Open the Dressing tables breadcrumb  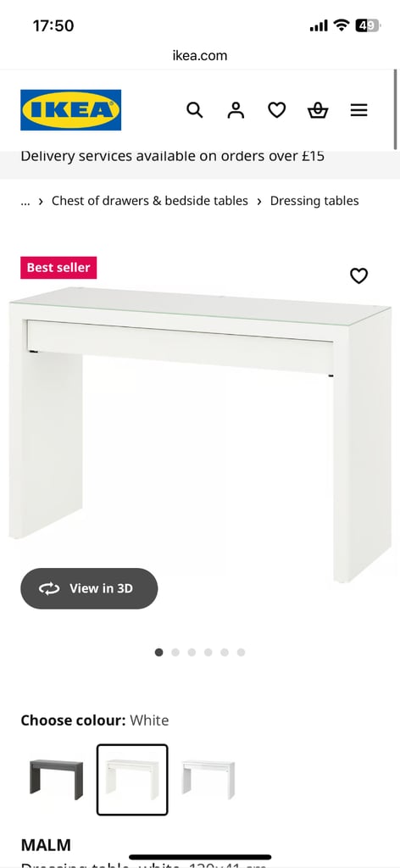(314, 201)
